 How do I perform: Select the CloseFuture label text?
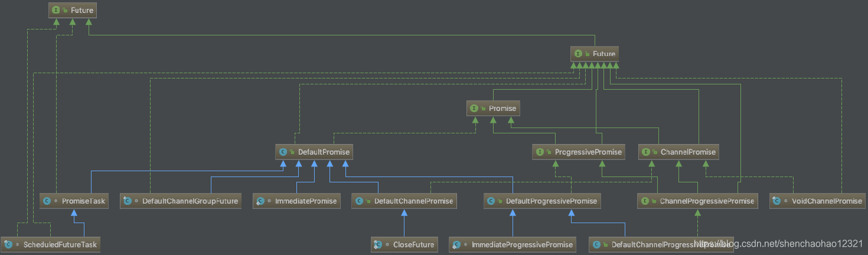413,244
